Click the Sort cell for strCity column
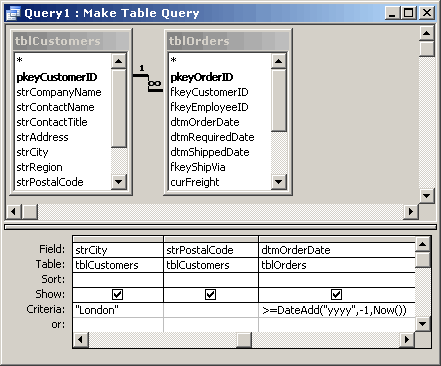This screenshot has width=441, height=366. 118,280
